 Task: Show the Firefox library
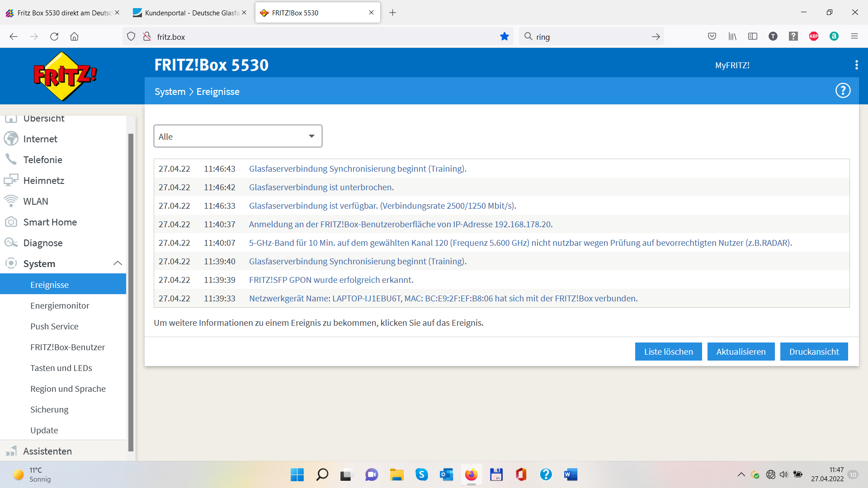coord(732,37)
